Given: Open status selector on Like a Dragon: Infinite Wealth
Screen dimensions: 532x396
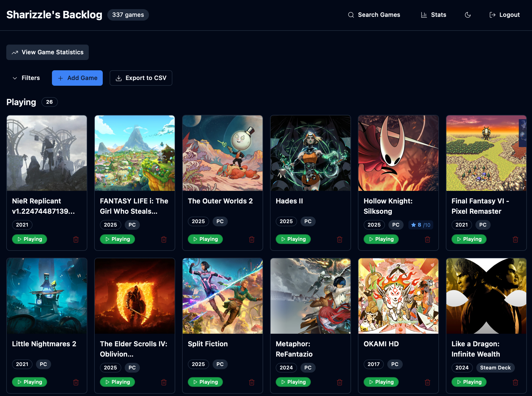Looking at the screenshot, I should [469, 382].
